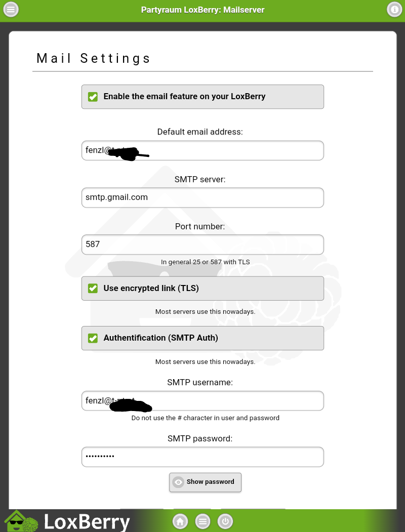405x532 pixels.
Task: Click the power icon in footer
Action: click(x=225, y=521)
